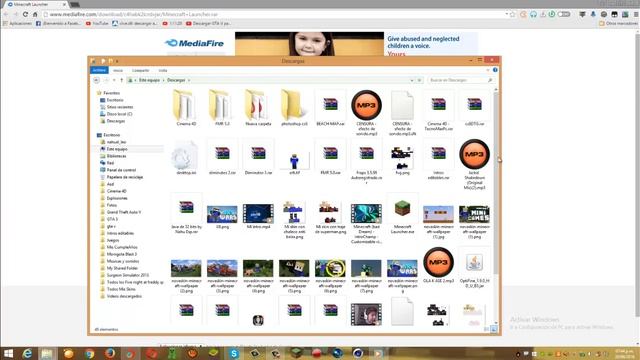Bookmark this page with the star icon
640x360 pixels.
pos(513,14)
